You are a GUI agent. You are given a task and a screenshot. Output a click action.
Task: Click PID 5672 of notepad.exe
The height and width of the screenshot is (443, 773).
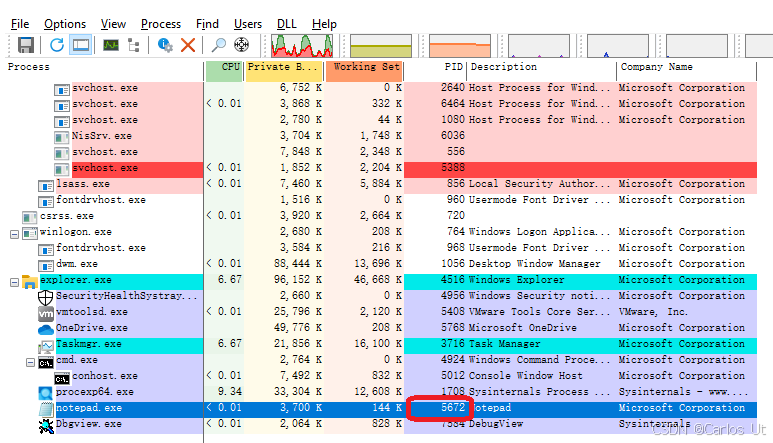click(453, 408)
